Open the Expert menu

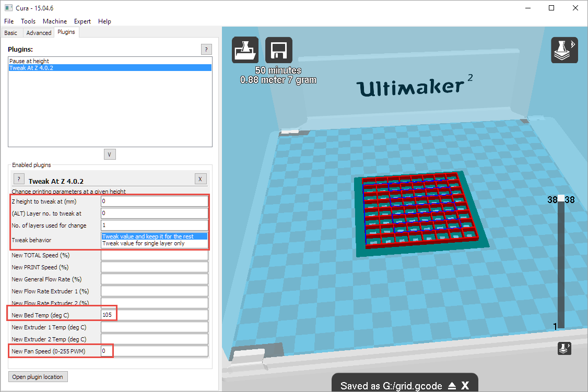tap(82, 21)
